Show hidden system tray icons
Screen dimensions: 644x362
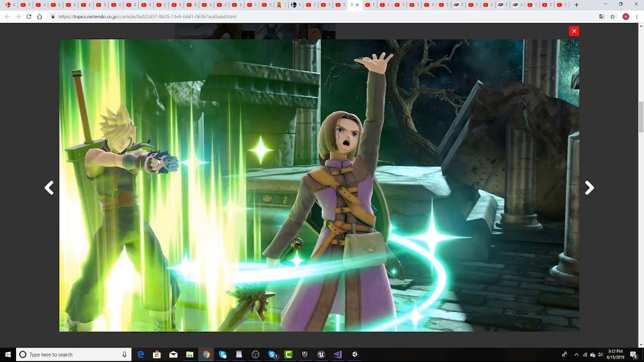pos(576,354)
